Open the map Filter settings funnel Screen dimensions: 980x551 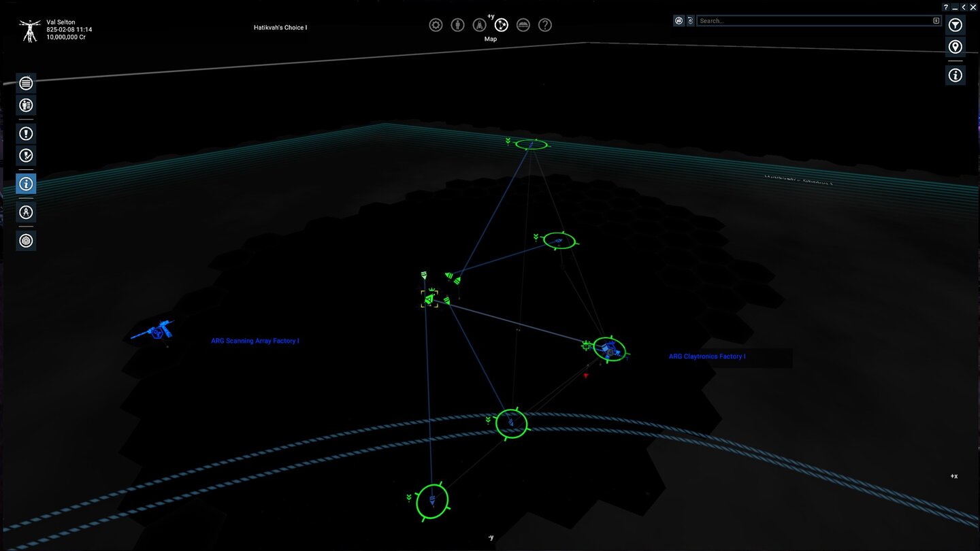pos(955,25)
